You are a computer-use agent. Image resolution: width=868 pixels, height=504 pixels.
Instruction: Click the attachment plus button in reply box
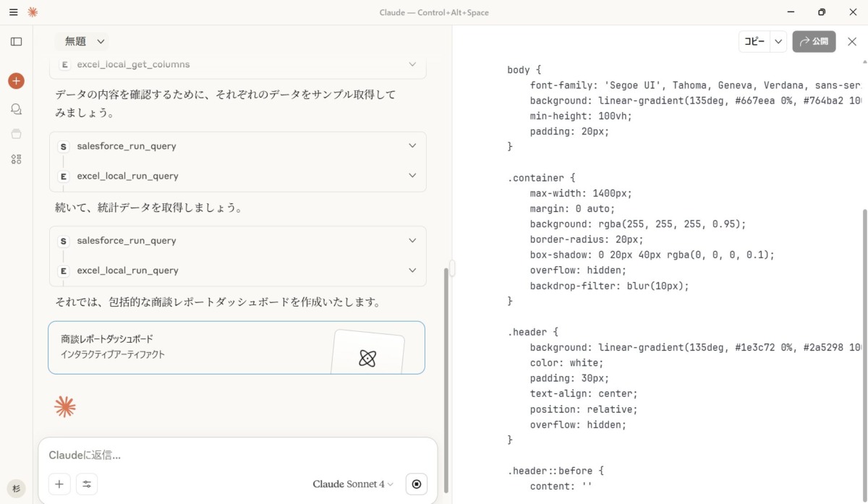59,484
